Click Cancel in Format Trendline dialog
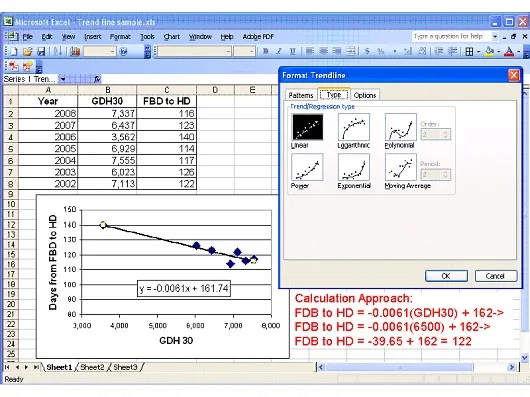The width and height of the screenshot is (530, 397). click(x=496, y=276)
